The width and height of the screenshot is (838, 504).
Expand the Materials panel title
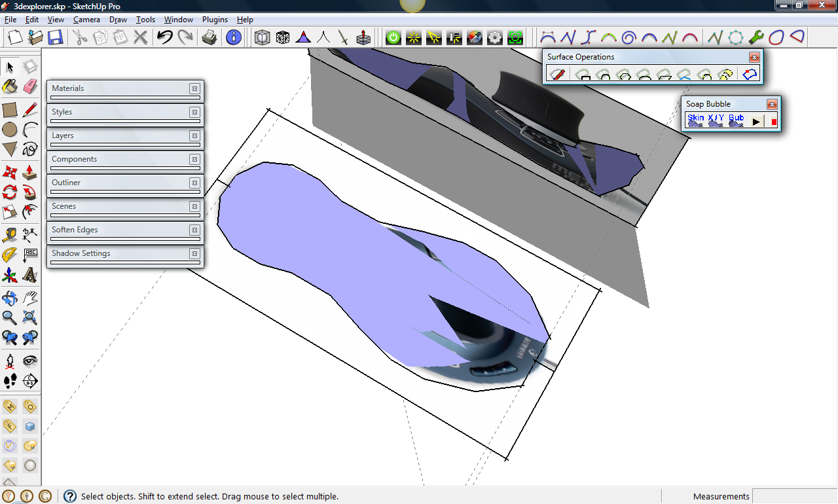pyautogui.click(x=68, y=88)
